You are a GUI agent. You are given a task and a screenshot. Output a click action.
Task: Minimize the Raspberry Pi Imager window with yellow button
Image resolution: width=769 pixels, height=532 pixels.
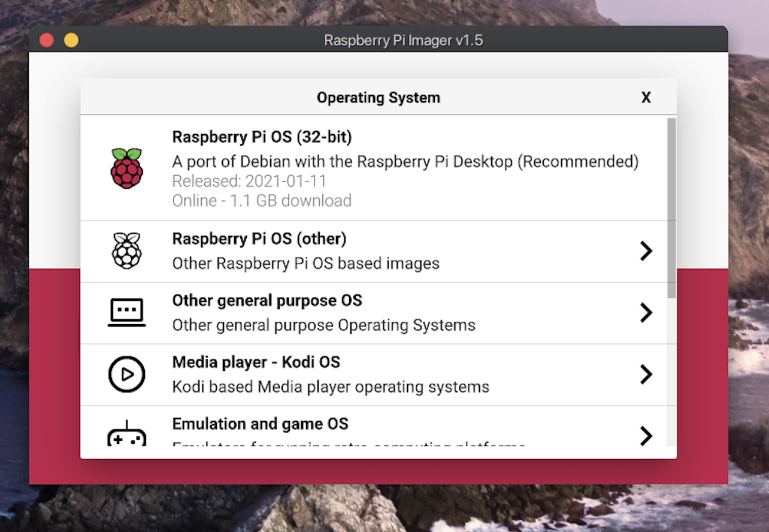tap(71, 40)
